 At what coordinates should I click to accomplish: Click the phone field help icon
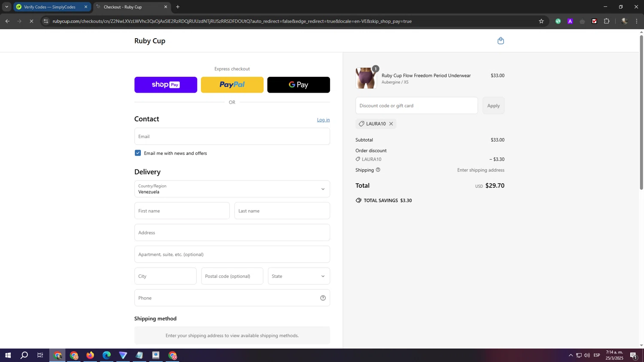tap(323, 298)
